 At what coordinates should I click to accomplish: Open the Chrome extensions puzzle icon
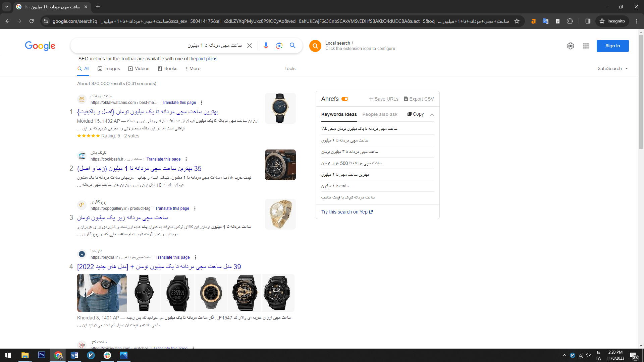[x=570, y=21]
